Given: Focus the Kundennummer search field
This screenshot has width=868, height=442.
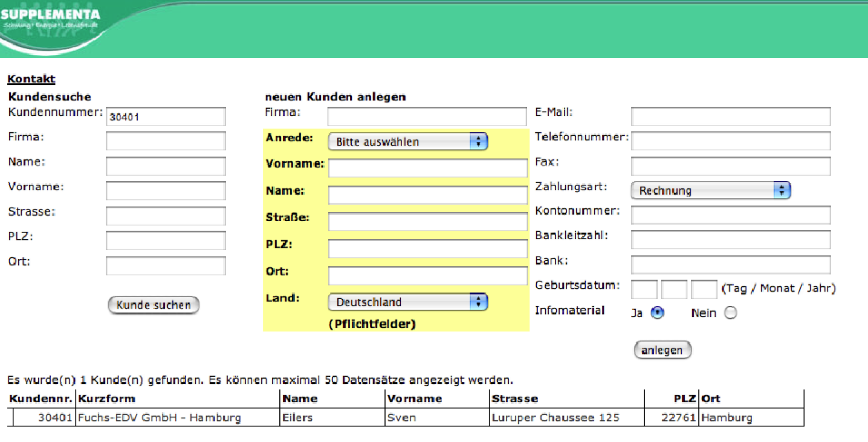Looking at the screenshot, I should point(166,117).
